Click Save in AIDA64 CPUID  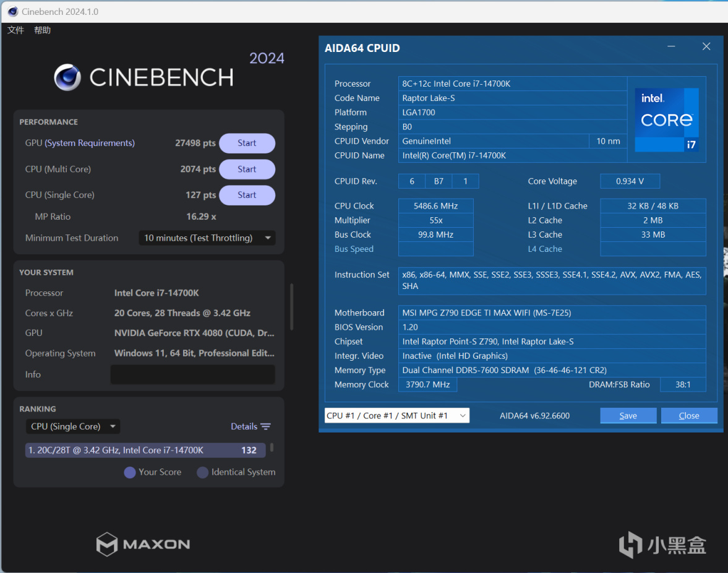(x=628, y=416)
